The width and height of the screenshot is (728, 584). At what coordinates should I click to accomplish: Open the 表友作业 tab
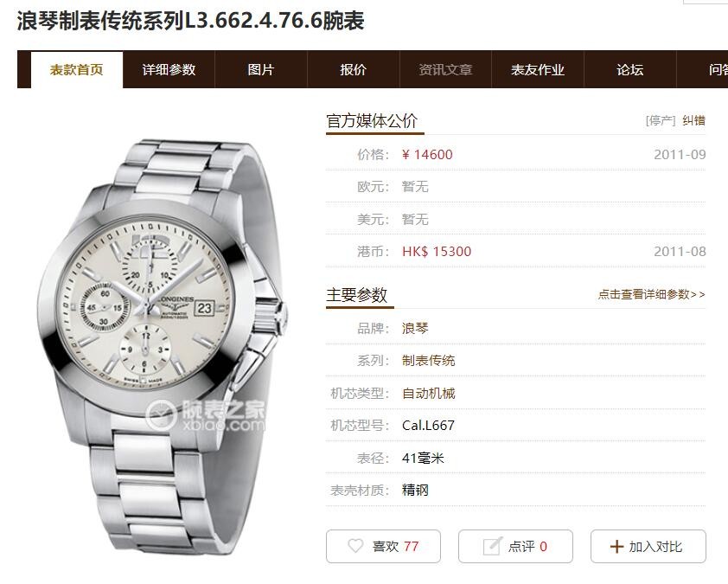point(538,70)
